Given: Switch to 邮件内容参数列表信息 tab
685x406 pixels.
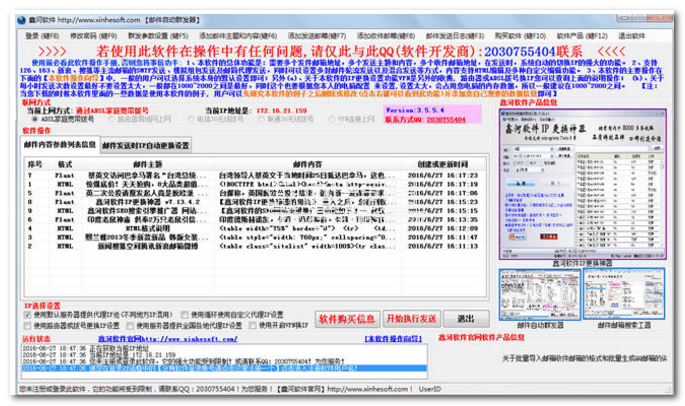Looking at the screenshot, I should [60, 145].
